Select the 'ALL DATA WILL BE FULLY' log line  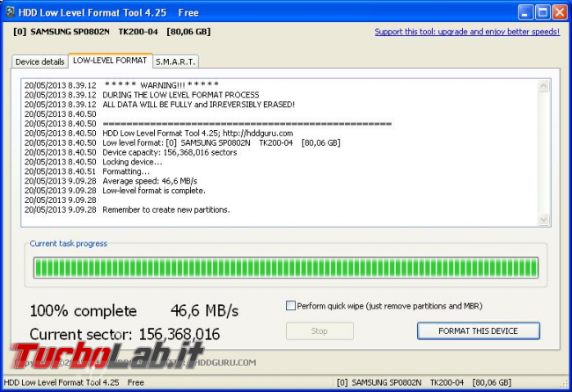tap(159, 105)
